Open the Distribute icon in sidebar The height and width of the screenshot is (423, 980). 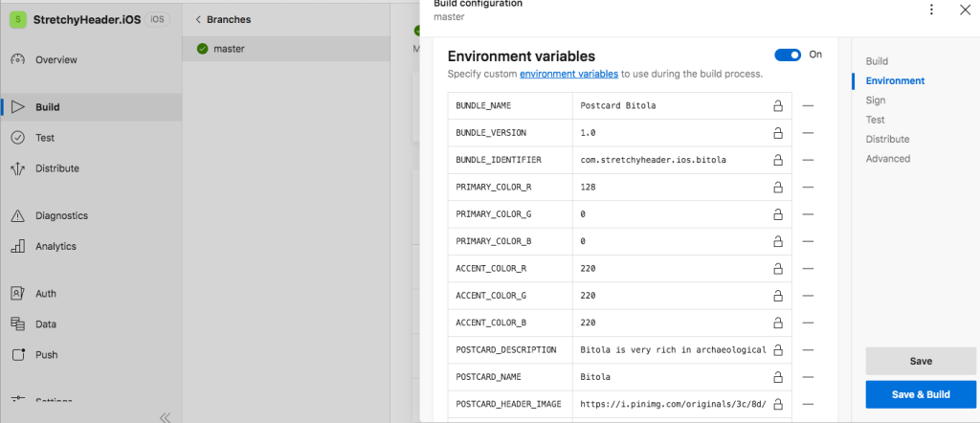click(17, 168)
